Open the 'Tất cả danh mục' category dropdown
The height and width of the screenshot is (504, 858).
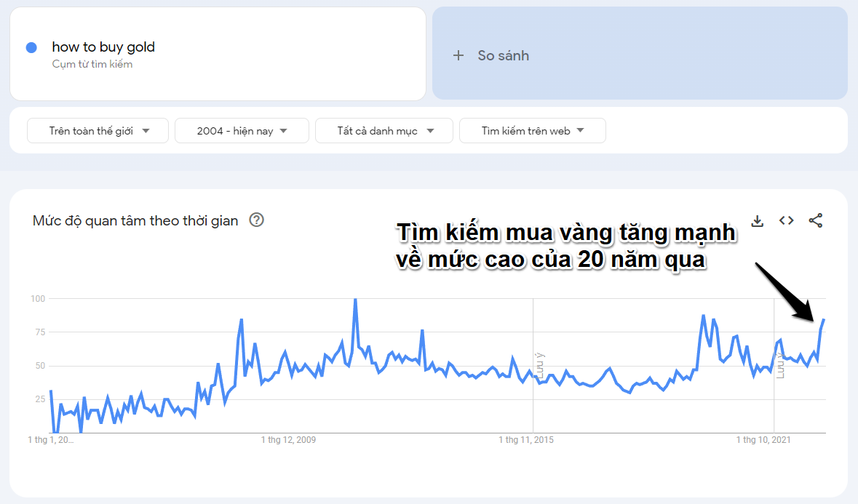point(384,131)
